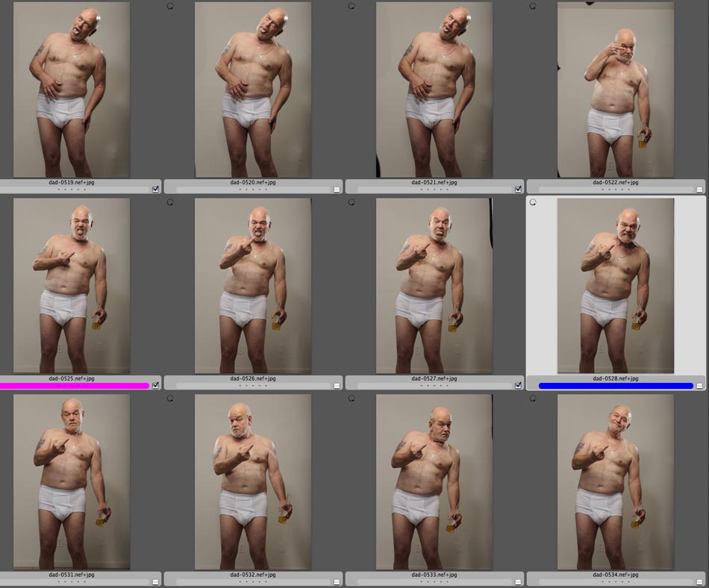
Task: Click rotate icon on dad-0534 thumbnail cell
Action: click(533, 398)
